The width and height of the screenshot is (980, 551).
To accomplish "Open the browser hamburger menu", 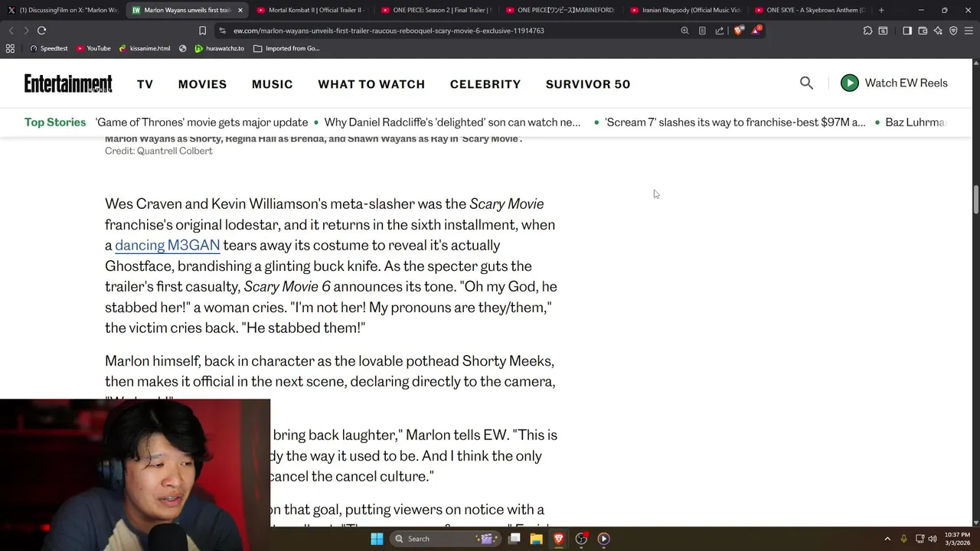I will coord(969,31).
